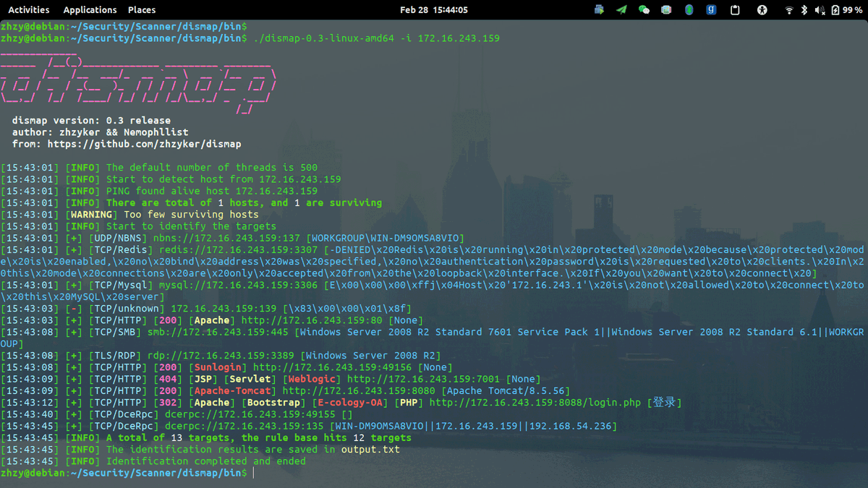Click the redis://172.16.243.159:3307 address
The image size is (868, 488).
237,249
